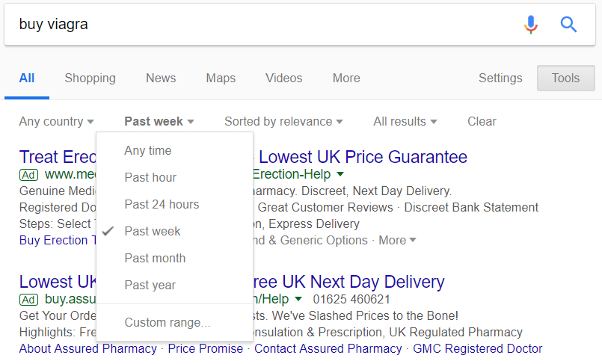This screenshot has width=602, height=364.
Task: Open the Videos tab
Action: click(283, 78)
